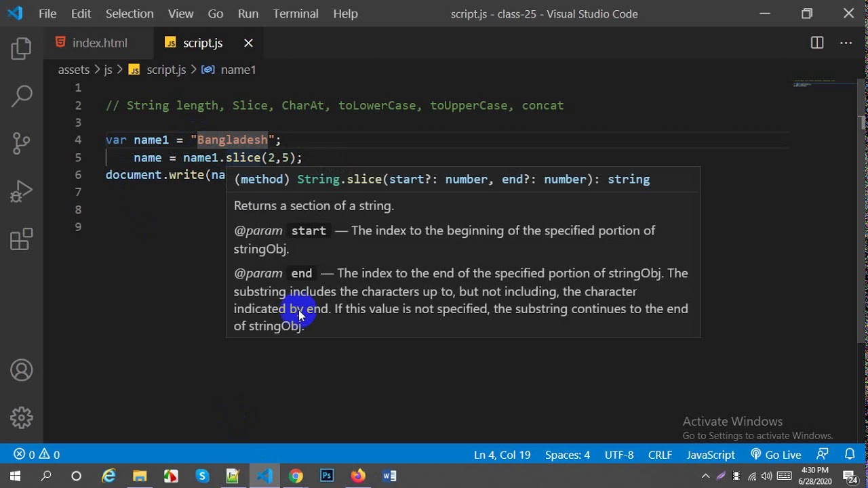Start Go Live server
The width and height of the screenshot is (868, 488).
click(776, 455)
